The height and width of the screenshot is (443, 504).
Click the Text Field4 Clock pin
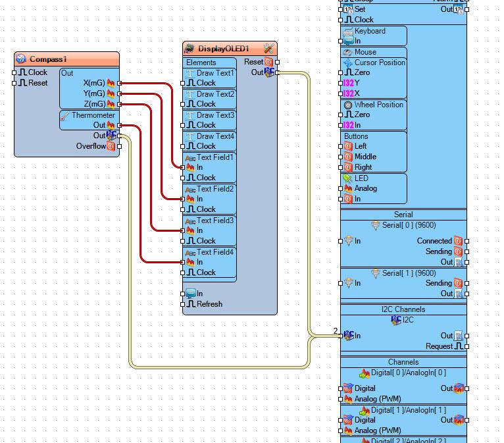click(x=182, y=273)
